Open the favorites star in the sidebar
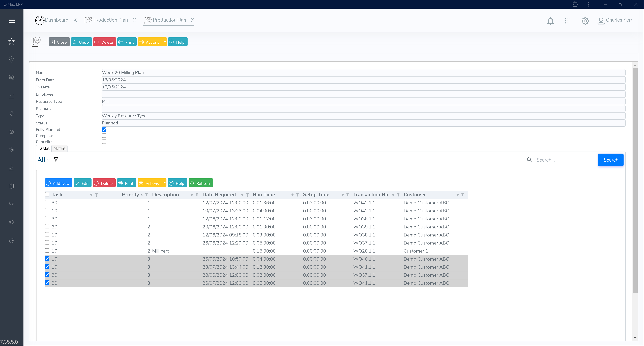The height and width of the screenshot is (346, 644). 12,42
